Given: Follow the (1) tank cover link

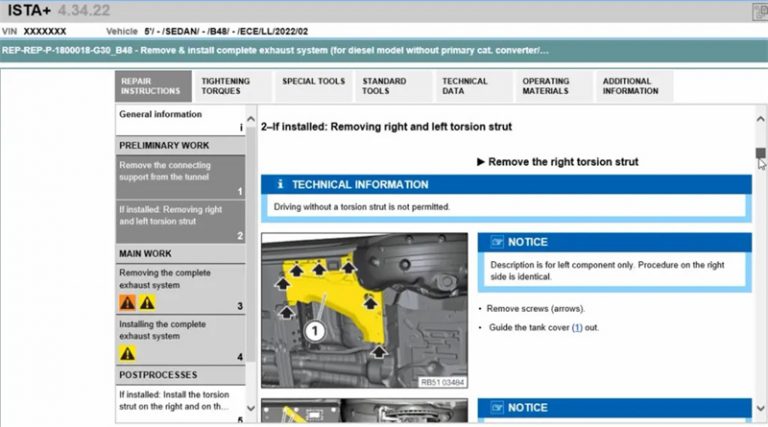Looking at the screenshot, I should (577, 327).
